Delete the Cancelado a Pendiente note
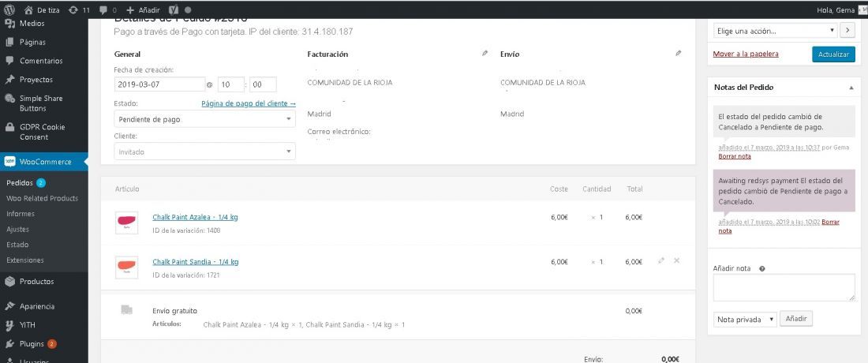 (735, 156)
